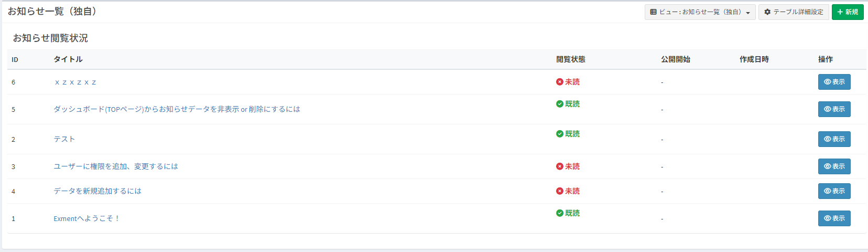Show the テスト notice via its eye button

pos(834,139)
